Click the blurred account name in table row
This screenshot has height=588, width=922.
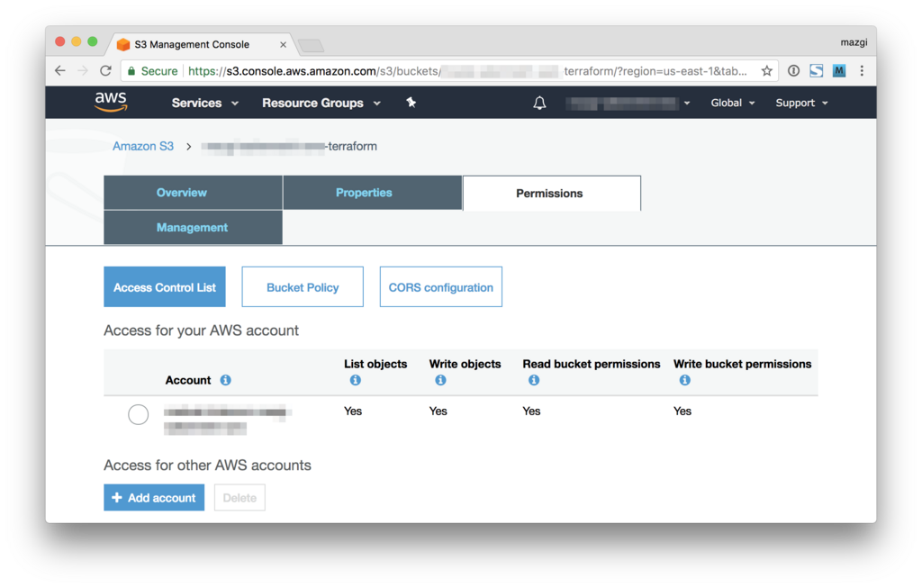pyautogui.click(x=228, y=420)
